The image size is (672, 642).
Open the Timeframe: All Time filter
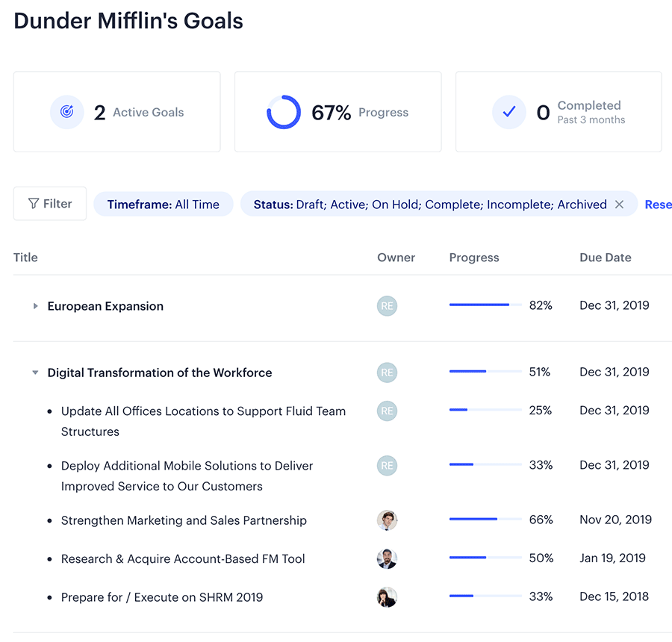pos(164,205)
